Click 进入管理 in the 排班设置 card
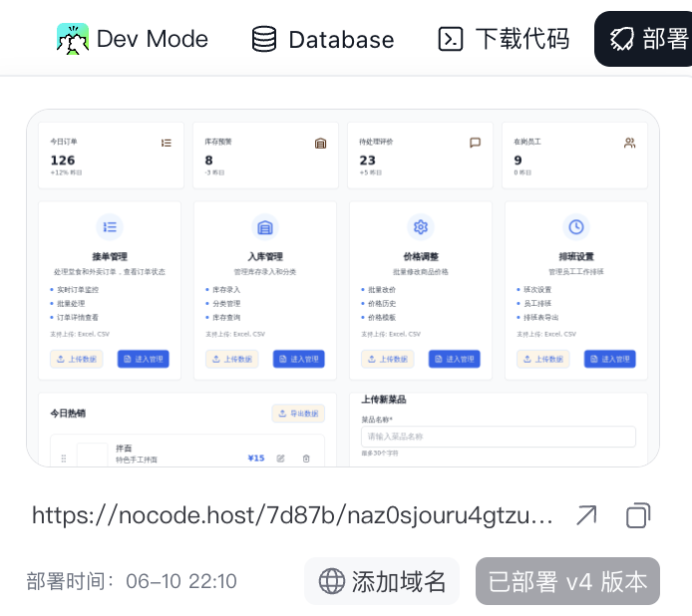Viewport: 692px width, 616px height. (x=610, y=359)
